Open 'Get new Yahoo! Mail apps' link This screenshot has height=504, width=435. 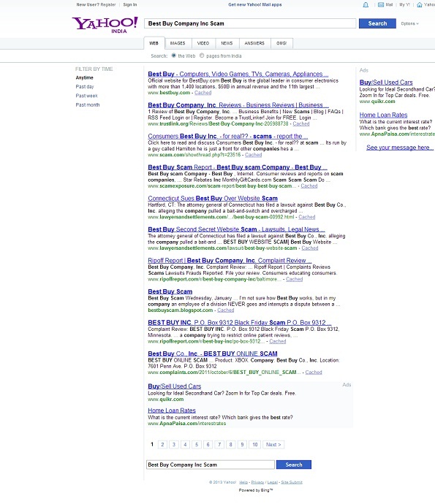pos(255,5)
